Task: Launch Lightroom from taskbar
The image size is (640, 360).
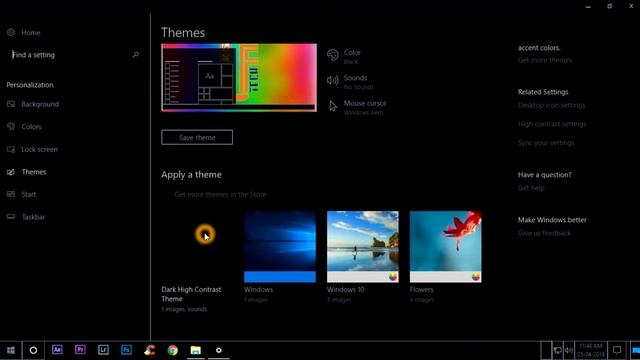Action: click(103, 350)
